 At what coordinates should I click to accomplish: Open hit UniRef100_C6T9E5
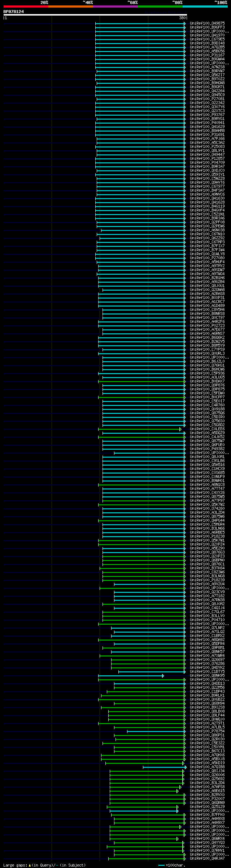point(207,39)
